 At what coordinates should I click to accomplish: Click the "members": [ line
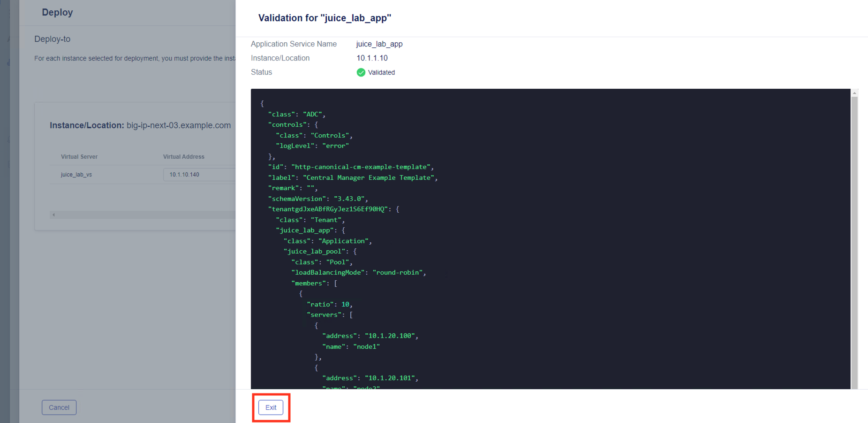(314, 283)
